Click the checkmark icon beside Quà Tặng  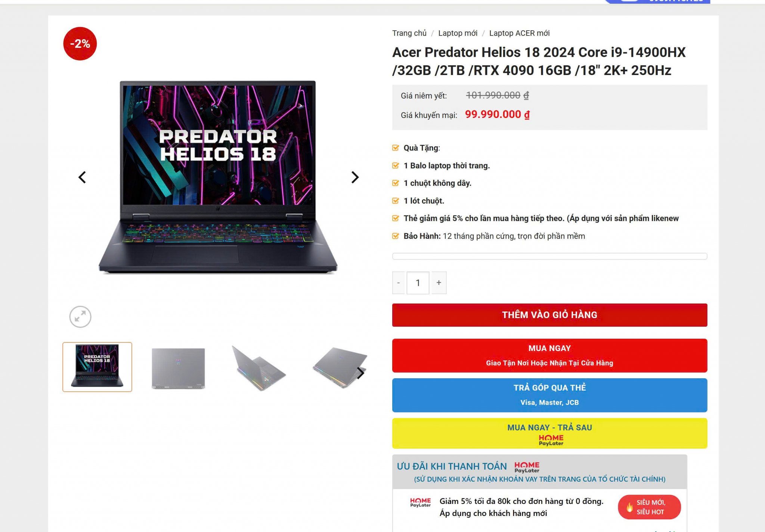396,148
